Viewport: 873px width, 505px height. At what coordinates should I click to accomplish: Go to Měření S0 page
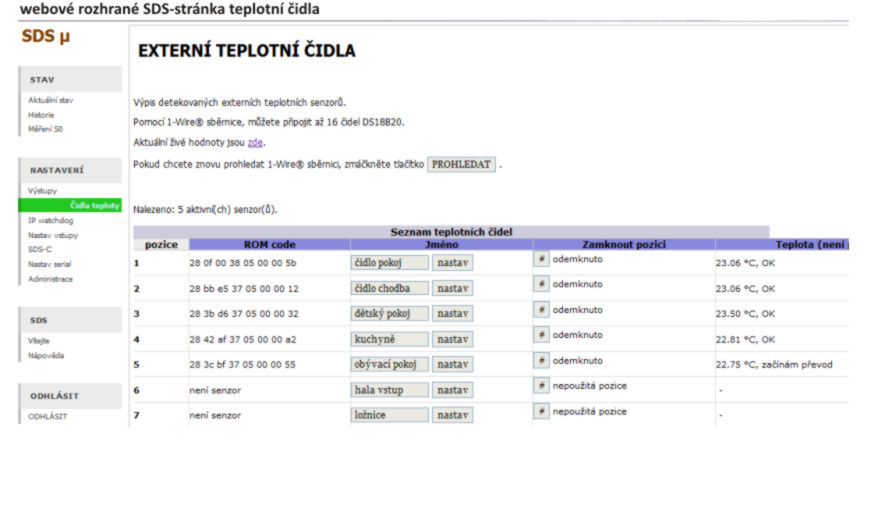[x=46, y=129]
